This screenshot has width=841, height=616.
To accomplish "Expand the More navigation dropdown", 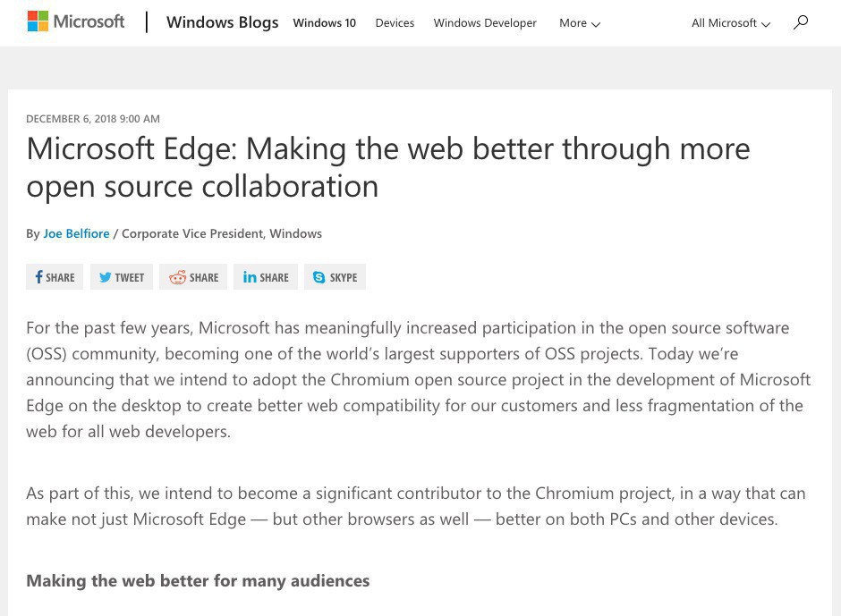I will (579, 23).
